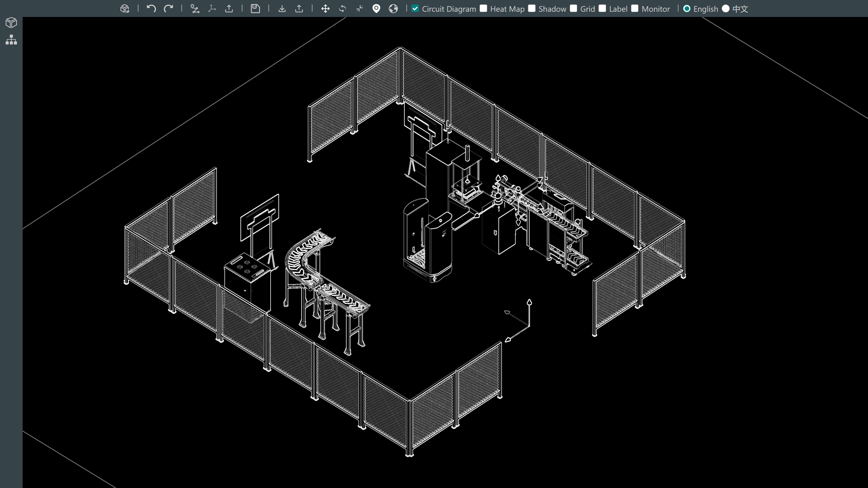This screenshot has width=868, height=488.
Task: Click upload icon beside the axes tool
Action: click(229, 9)
